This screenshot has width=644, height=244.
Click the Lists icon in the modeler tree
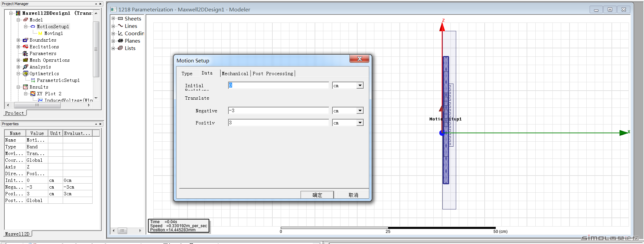coord(120,48)
